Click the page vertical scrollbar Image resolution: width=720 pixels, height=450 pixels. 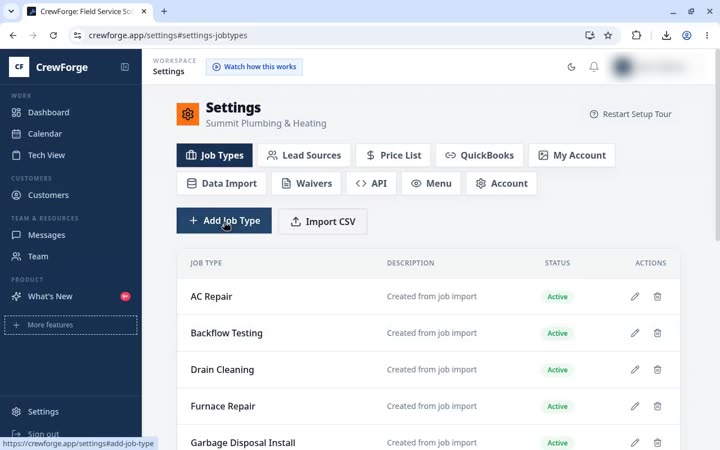pos(717,145)
